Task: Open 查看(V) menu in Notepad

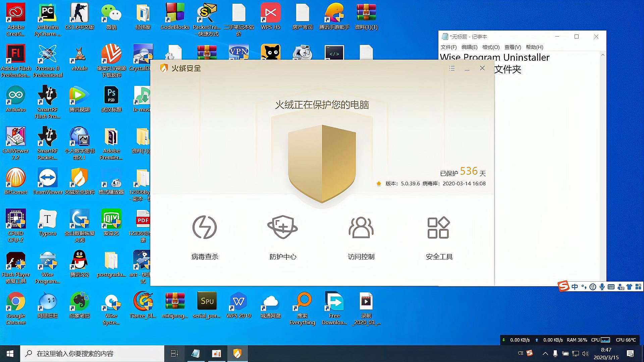Action: 513,47
